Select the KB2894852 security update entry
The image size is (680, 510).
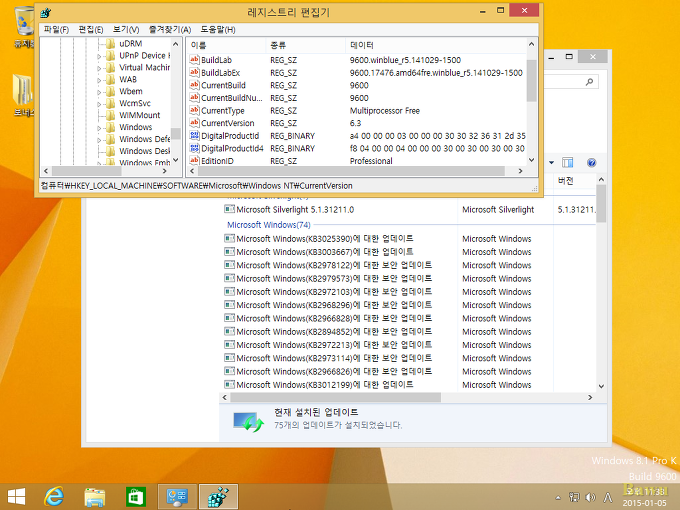[x=328, y=331]
